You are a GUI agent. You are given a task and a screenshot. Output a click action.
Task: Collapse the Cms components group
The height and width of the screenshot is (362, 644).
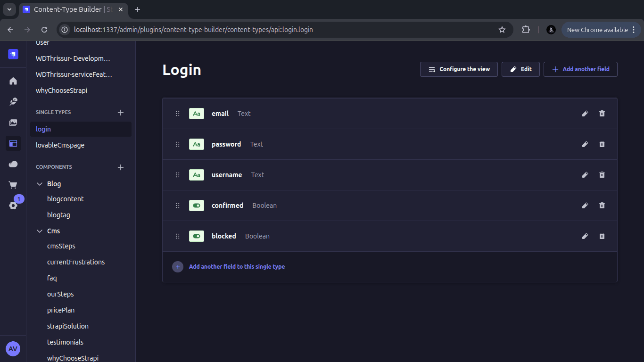point(40,231)
